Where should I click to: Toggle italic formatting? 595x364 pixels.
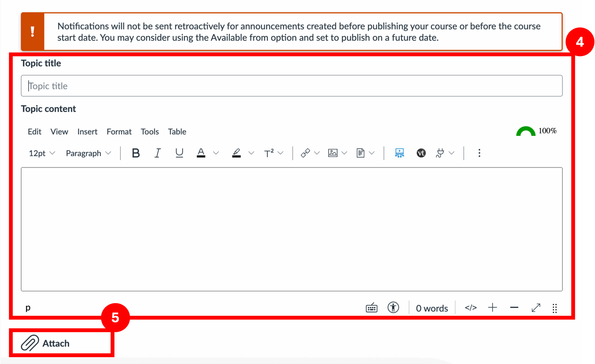pyautogui.click(x=157, y=153)
